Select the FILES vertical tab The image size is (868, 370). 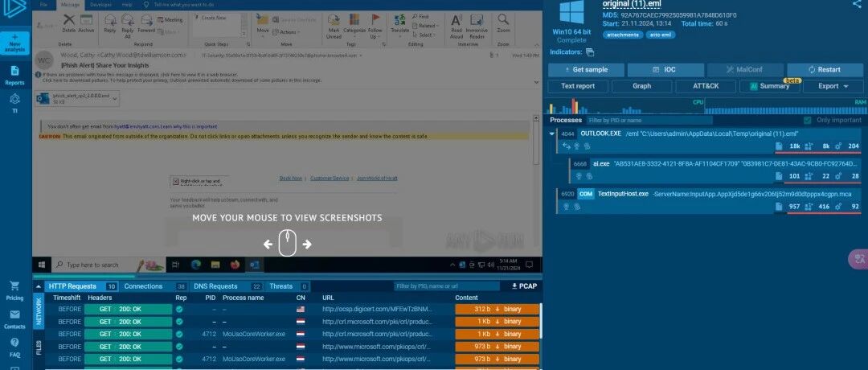pyautogui.click(x=39, y=347)
